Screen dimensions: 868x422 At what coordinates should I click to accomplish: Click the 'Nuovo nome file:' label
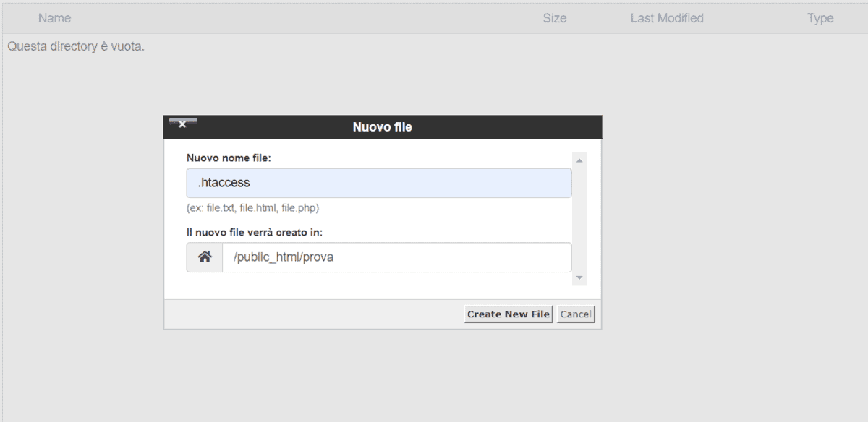coord(229,158)
